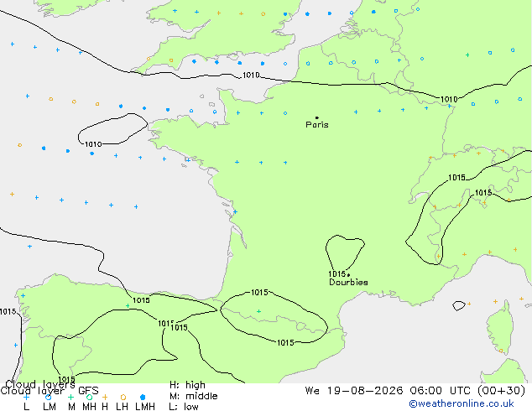Click the blue plus legend symbol for L

pos(26,397)
